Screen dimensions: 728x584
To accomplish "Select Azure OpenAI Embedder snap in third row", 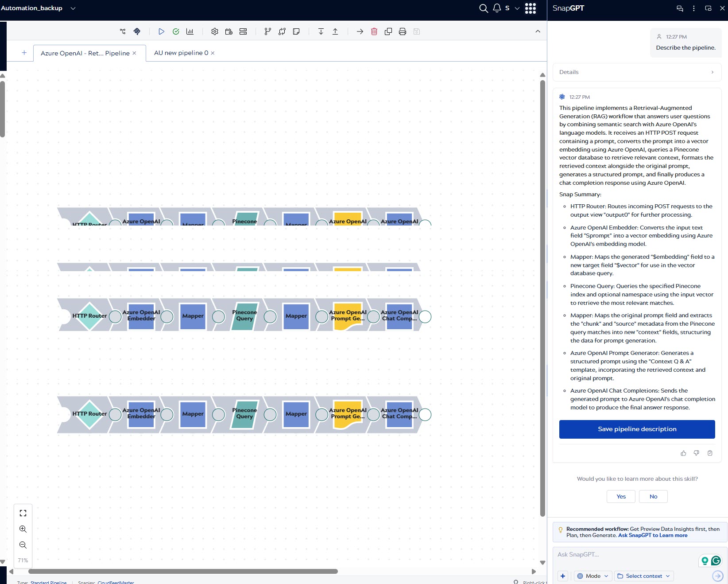I will click(141, 316).
